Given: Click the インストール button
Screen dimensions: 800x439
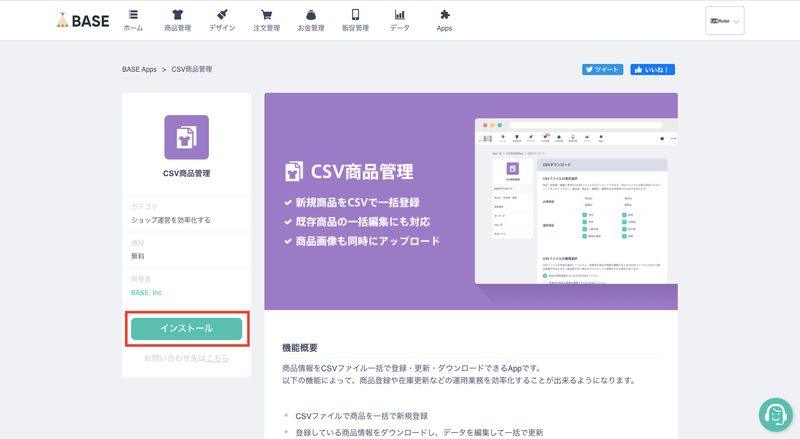Looking at the screenshot, I should [x=187, y=329].
